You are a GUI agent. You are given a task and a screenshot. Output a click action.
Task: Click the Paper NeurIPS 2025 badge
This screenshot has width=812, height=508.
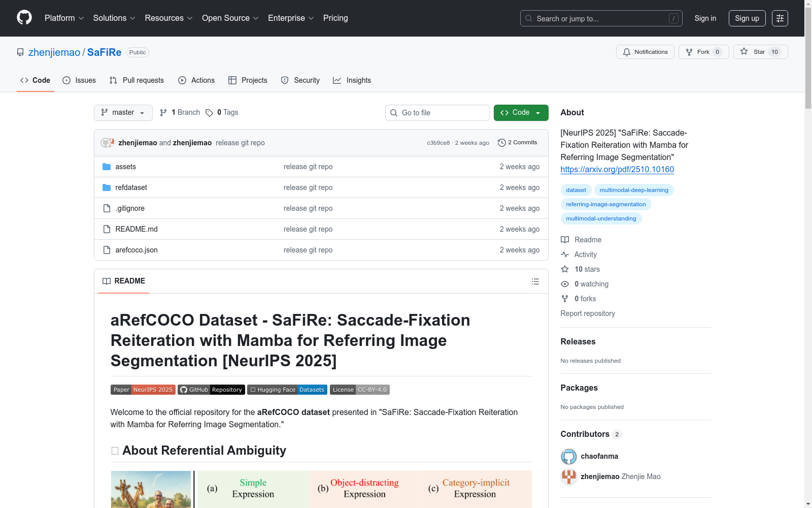(x=143, y=390)
